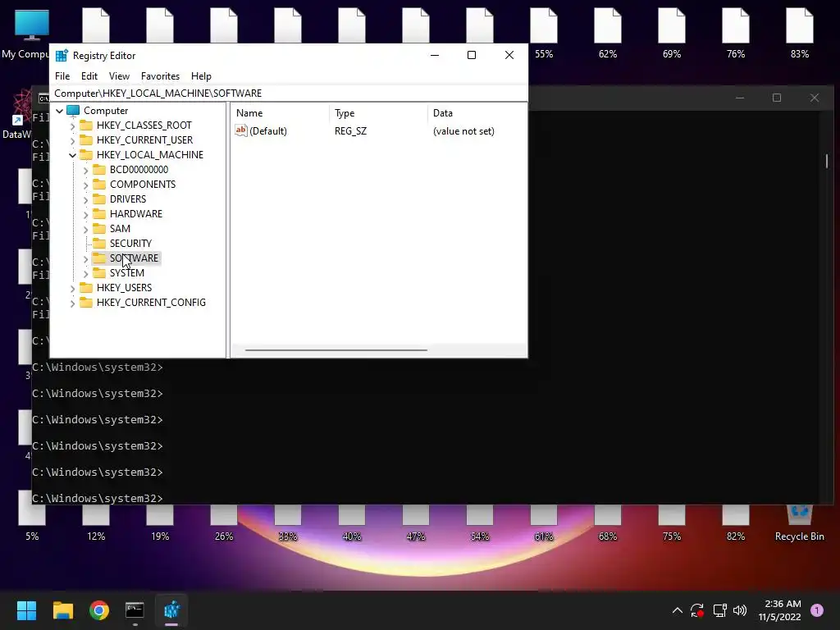Open the notification badge showing 1

tap(817, 610)
